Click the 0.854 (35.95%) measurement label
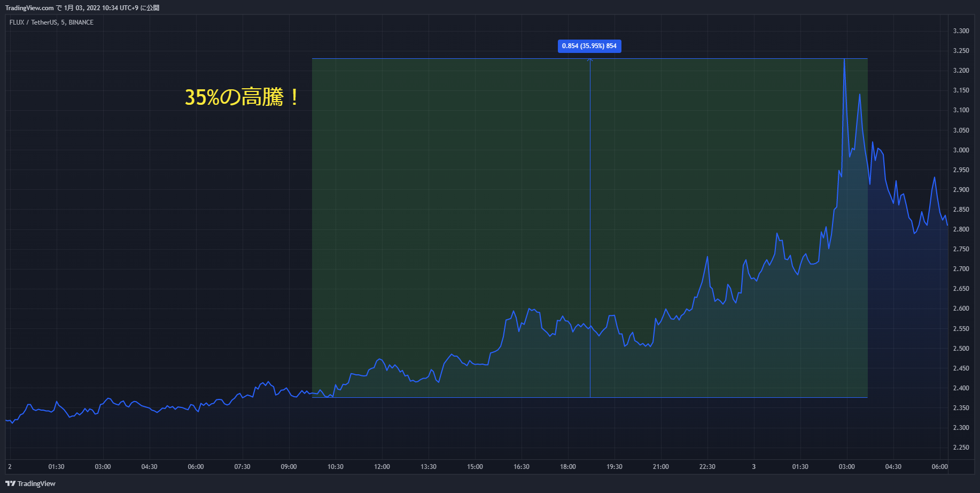 (x=589, y=46)
